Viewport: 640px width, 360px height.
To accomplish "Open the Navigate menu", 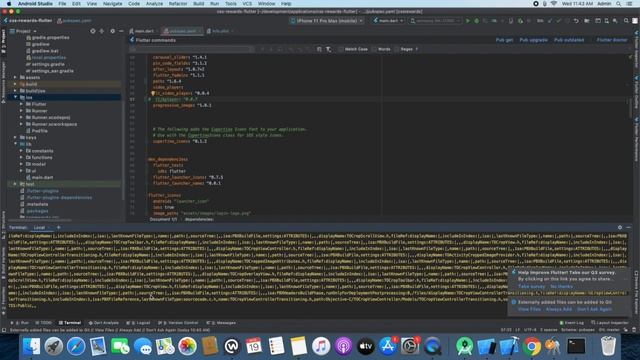I will (x=112, y=4).
